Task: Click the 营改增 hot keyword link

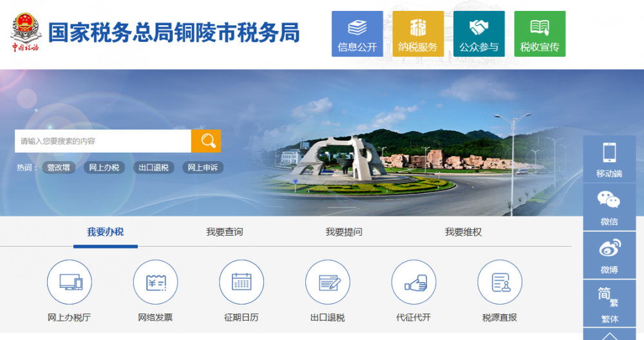Action: pos(59,167)
